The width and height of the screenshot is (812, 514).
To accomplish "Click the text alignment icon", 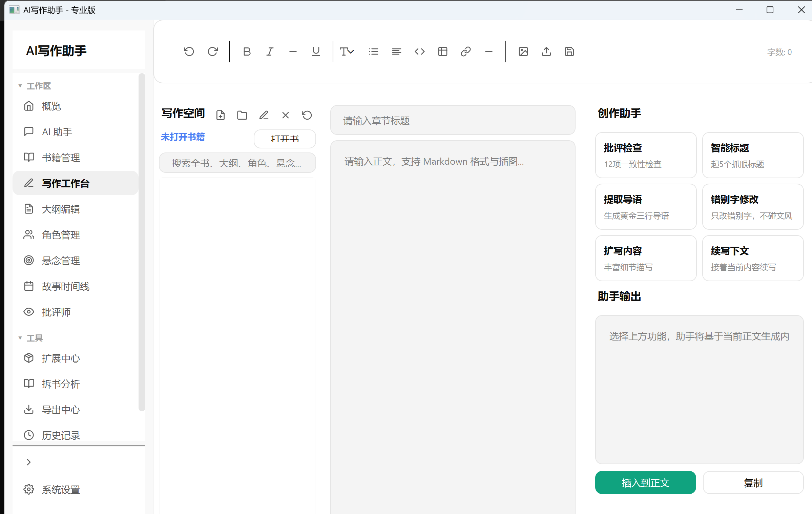I will (x=396, y=52).
